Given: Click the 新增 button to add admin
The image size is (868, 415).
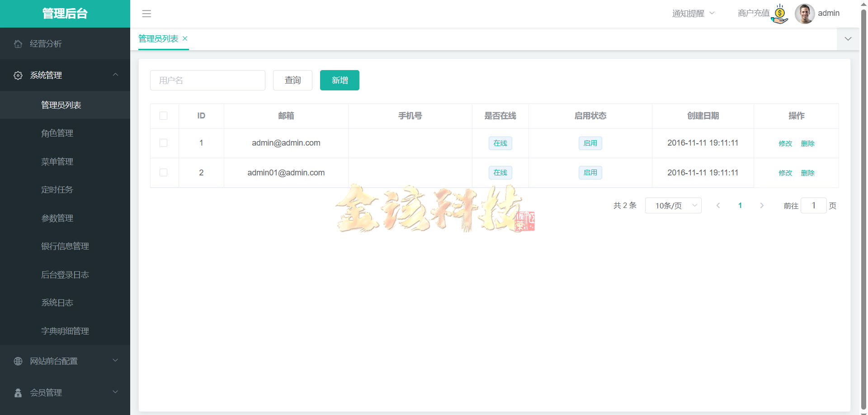Looking at the screenshot, I should [x=340, y=80].
